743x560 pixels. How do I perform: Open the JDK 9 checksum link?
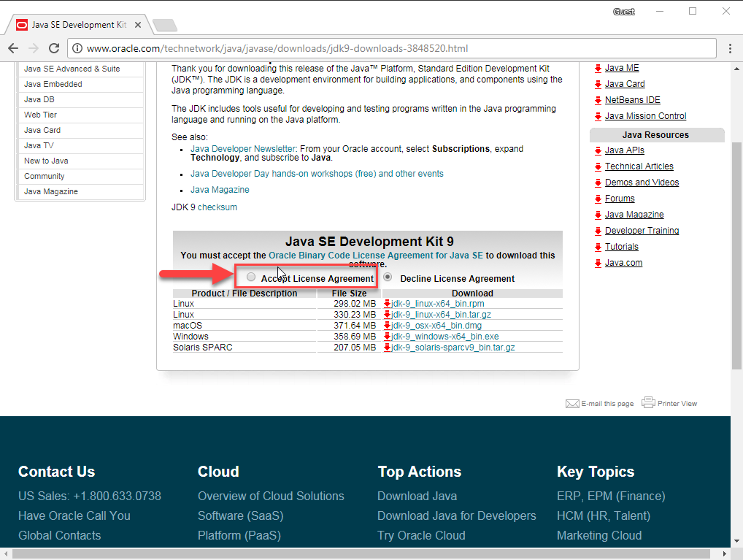coord(217,207)
